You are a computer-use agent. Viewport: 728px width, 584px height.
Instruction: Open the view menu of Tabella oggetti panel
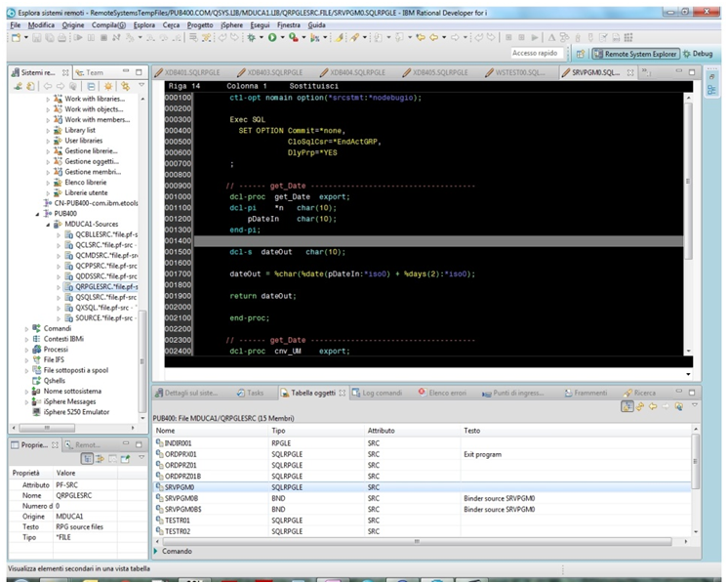click(x=695, y=406)
